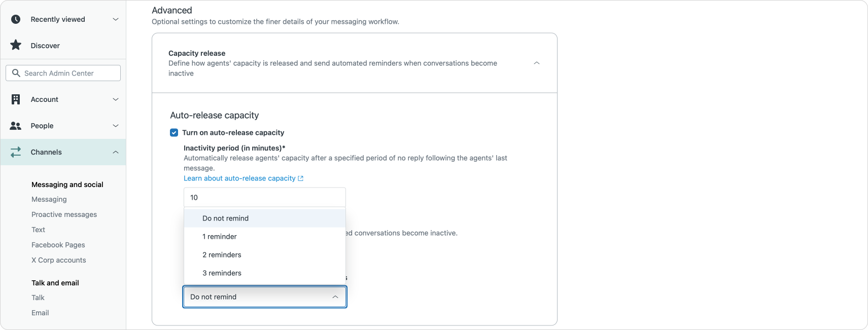Screen dimensions: 868x330
Task: Click the search magnifier icon
Action: coord(16,73)
